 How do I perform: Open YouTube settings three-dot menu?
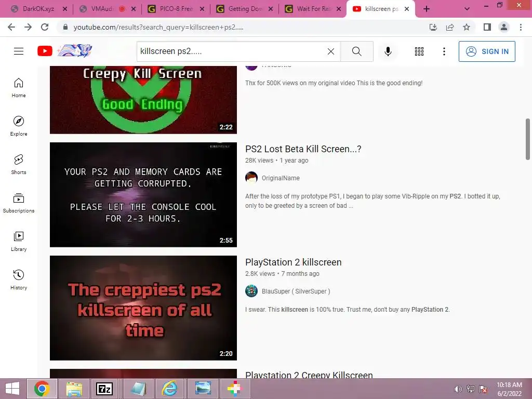click(444, 51)
